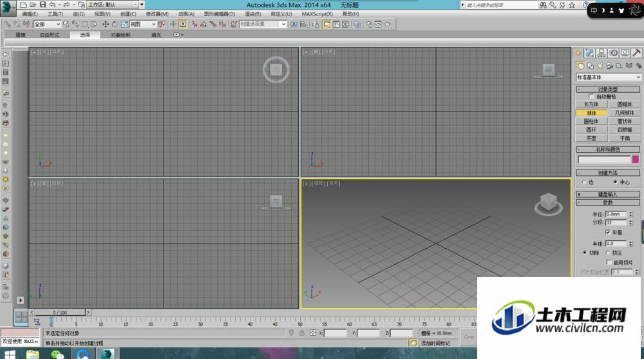Open the magenta object color swatch
644x359 pixels.
pyautogui.click(x=636, y=159)
